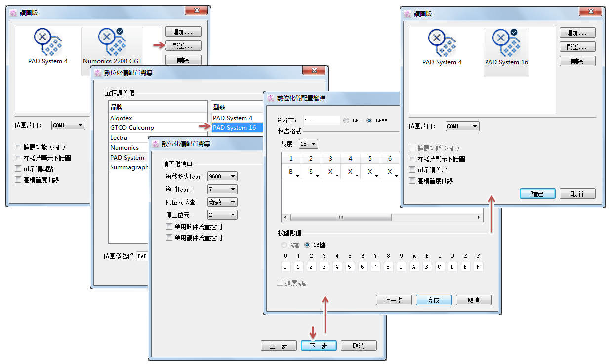Open 停止位元 dropdown showing 2
The image size is (609, 364).
[222, 215]
